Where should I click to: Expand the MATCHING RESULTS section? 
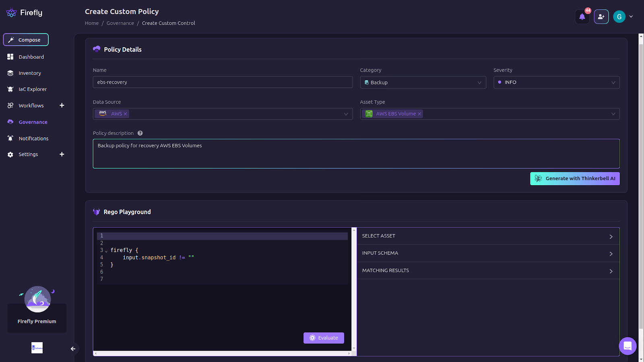(x=488, y=271)
